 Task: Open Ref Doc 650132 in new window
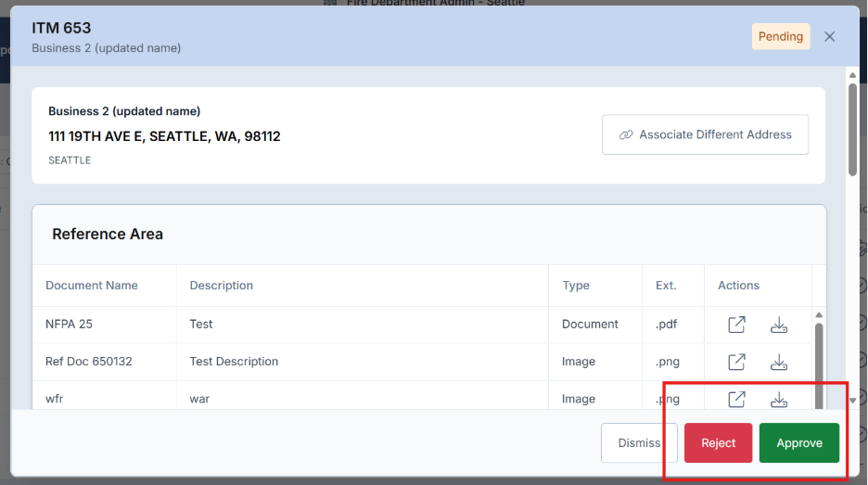click(x=736, y=362)
